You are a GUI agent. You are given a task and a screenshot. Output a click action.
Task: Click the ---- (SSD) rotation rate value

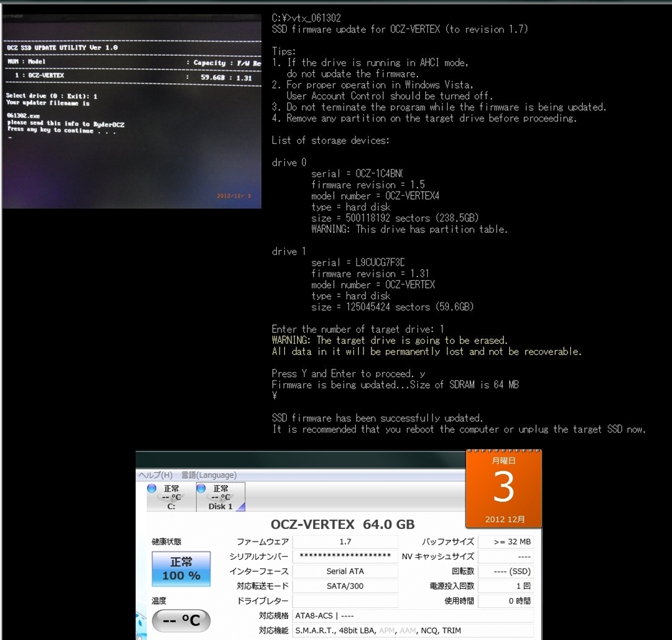[506, 571]
